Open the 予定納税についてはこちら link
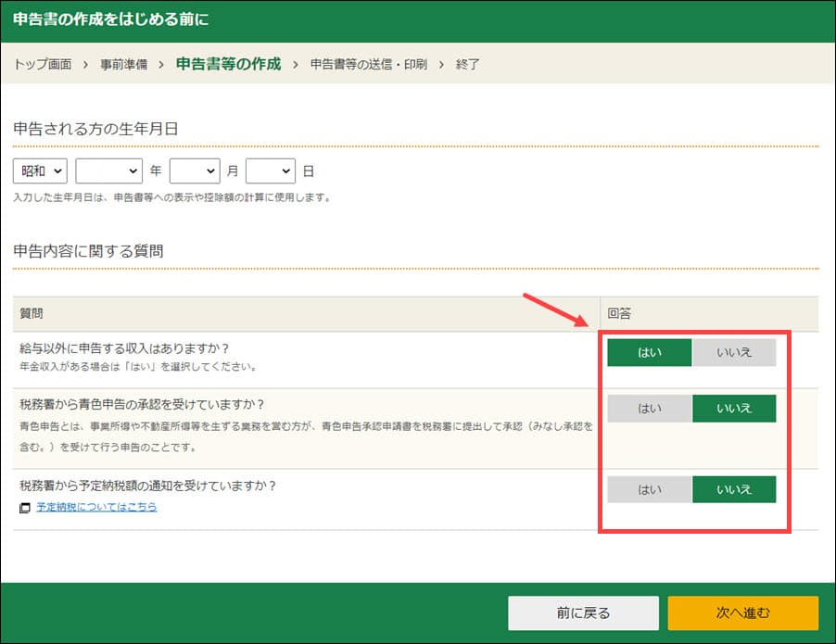This screenshot has height=644, width=836. coord(96,508)
